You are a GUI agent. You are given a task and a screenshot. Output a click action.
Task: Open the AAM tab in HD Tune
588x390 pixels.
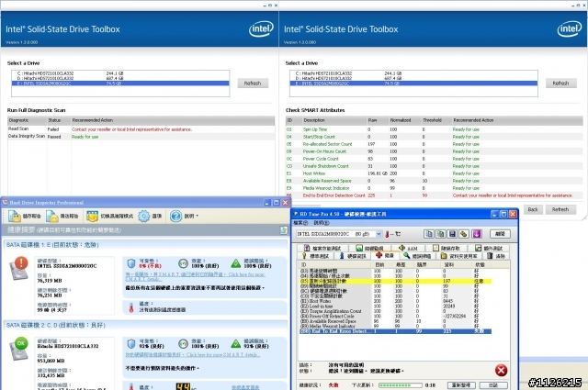pos(408,248)
